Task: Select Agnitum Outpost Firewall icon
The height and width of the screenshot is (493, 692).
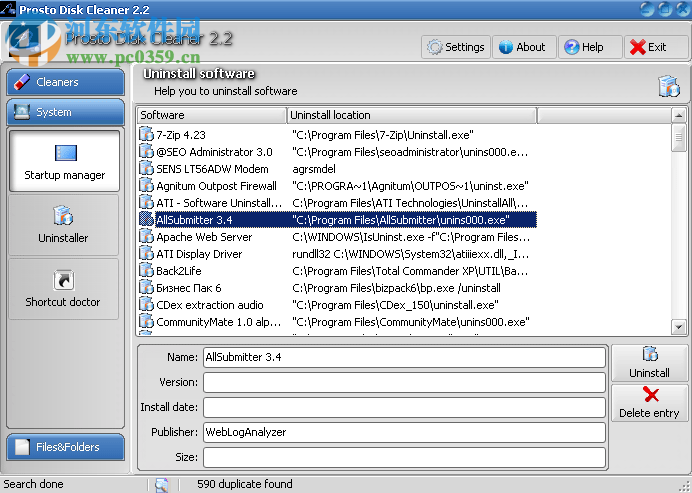Action: point(147,185)
